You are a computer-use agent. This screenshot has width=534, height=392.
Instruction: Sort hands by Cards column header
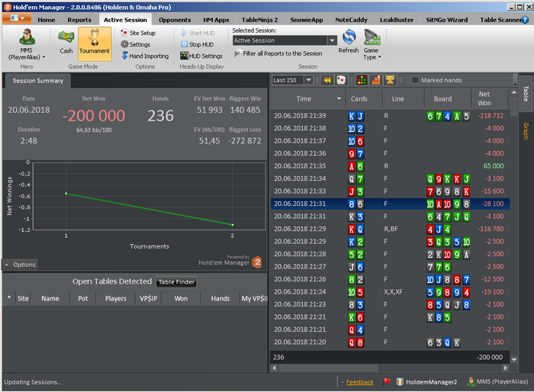coord(359,99)
